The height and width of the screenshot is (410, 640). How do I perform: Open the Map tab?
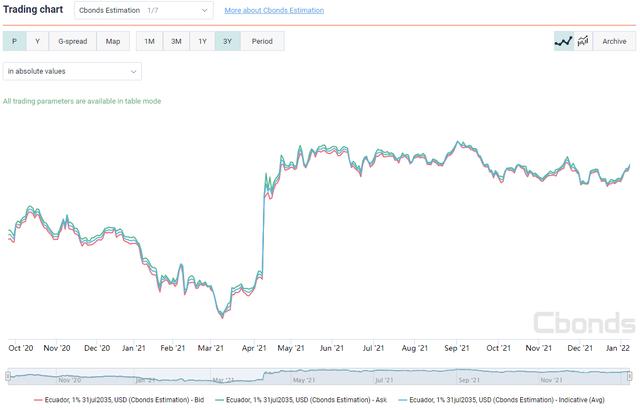click(x=113, y=41)
